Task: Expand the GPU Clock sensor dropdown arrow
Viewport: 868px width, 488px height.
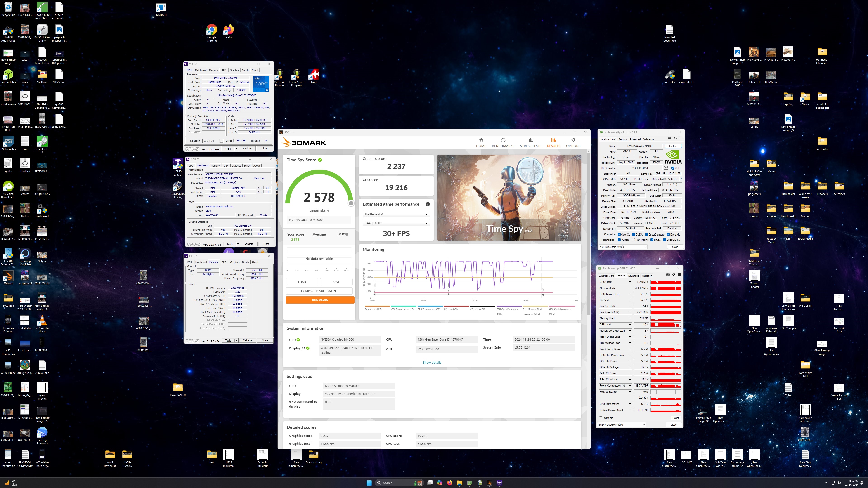Action: (x=630, y=282)
